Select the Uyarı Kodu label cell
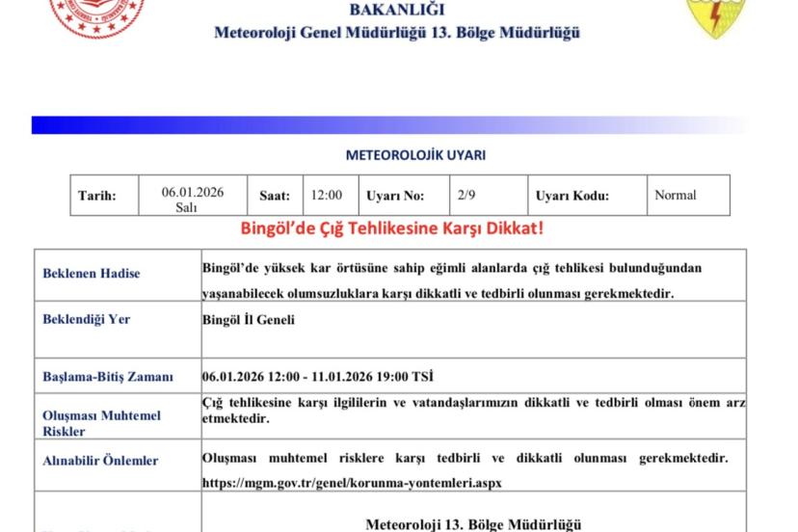The height and width of the screenshot is (532, 798). [572, 196]
